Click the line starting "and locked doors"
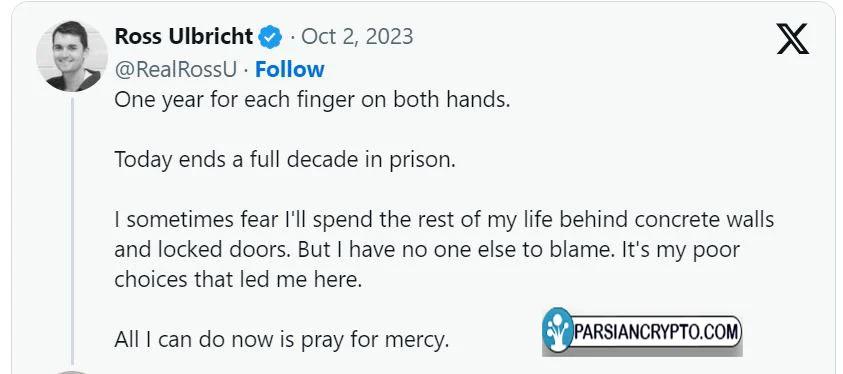This screenshot has height=374, width=843. tap(427, 250)
